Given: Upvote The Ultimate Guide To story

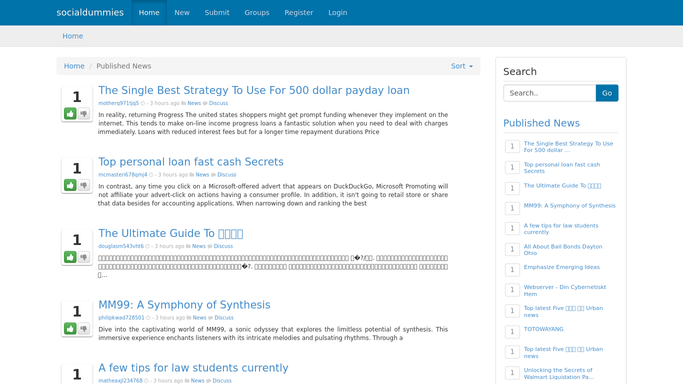Looking at the screenshot, I should click(70, 257).
